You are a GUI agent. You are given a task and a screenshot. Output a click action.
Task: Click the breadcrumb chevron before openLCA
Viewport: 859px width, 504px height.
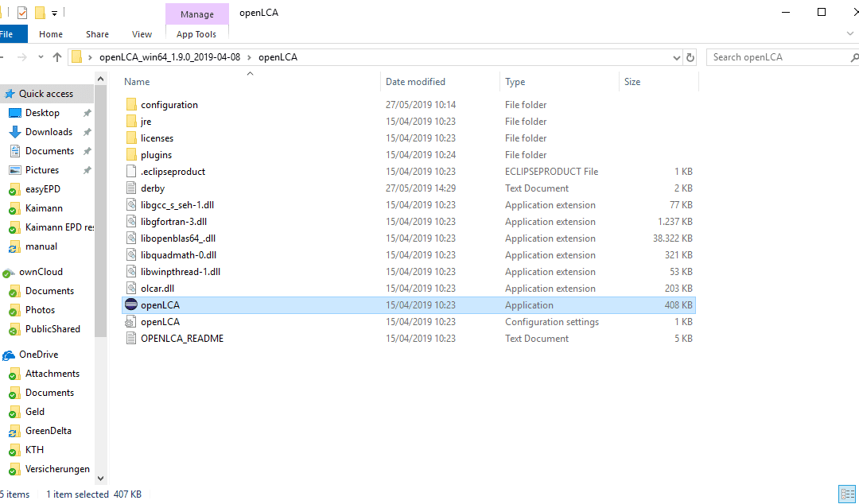pyautogui.click(x=250, y=57)
